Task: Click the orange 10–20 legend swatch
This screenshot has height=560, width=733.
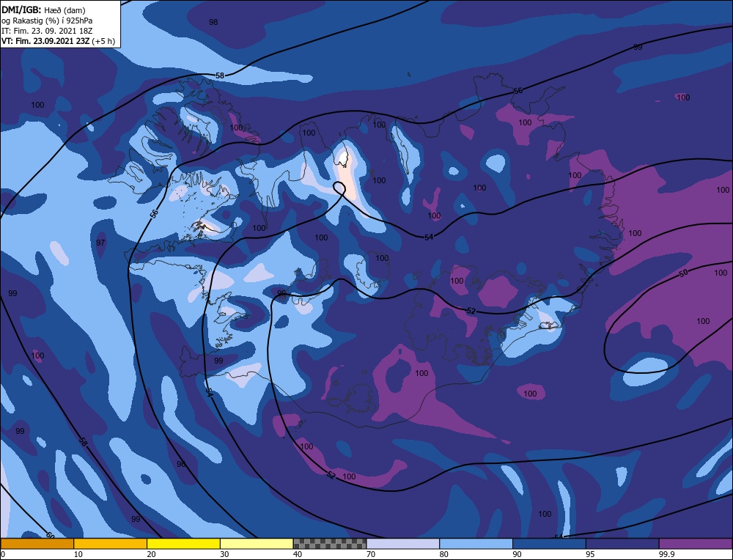Action: pos(111,543)
